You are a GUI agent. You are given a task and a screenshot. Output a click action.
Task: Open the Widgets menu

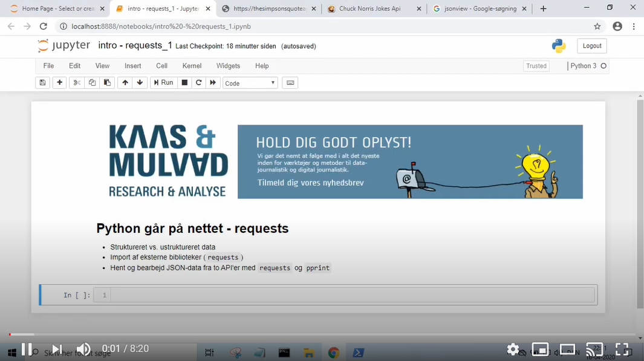pyautogui.click(x=228, y=66)
